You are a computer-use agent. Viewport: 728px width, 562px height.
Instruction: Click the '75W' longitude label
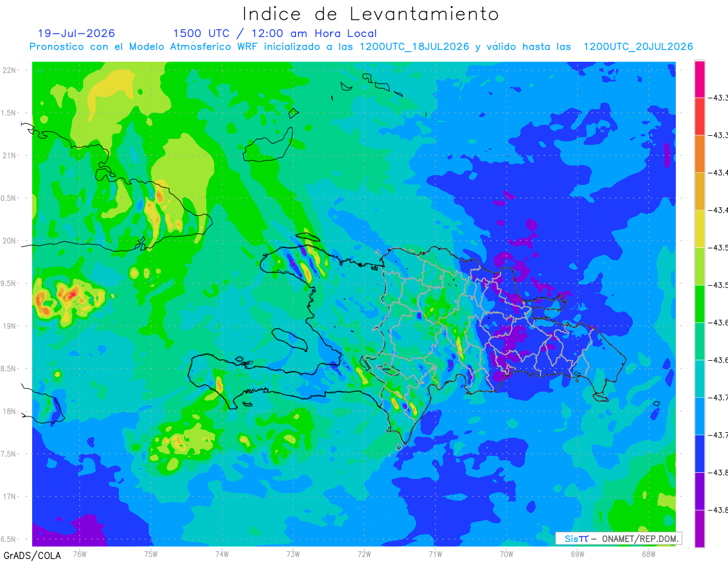(x=151, y=553)
